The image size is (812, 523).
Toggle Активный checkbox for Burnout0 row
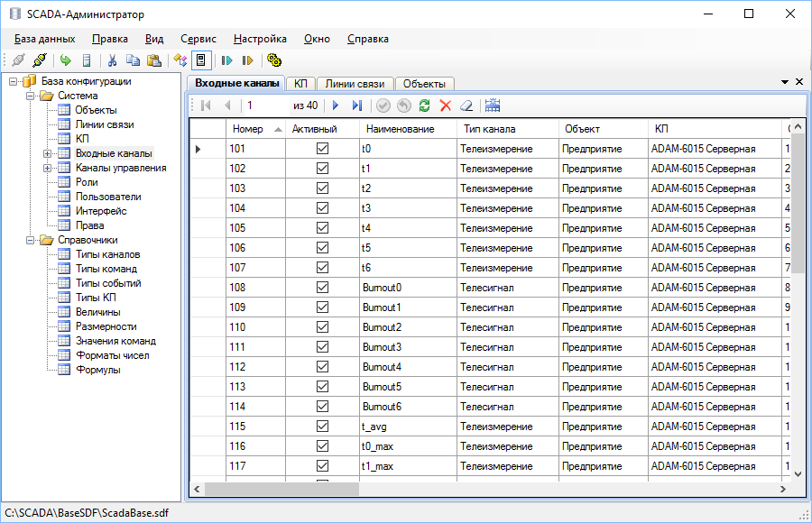[322, 288]
